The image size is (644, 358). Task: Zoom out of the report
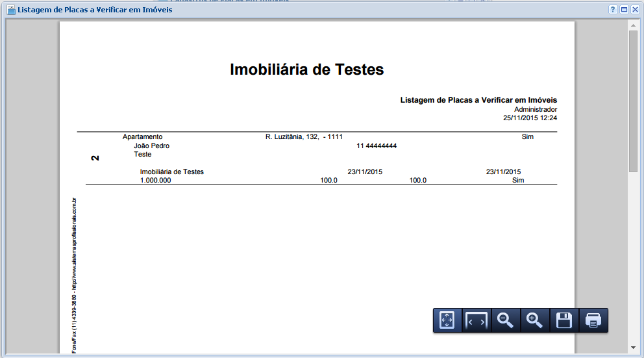point(506,320)
